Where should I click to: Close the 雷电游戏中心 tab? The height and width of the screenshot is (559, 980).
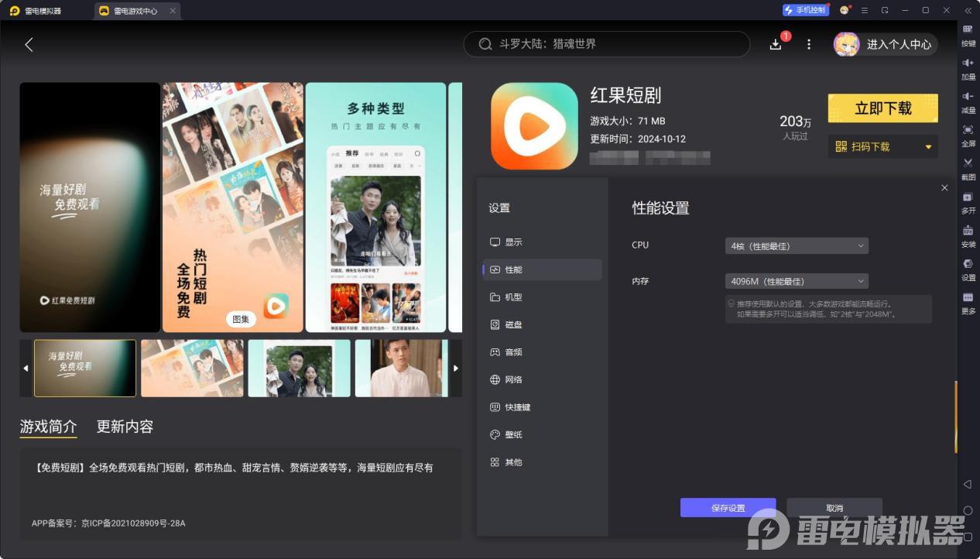click(x=173, y=11)
